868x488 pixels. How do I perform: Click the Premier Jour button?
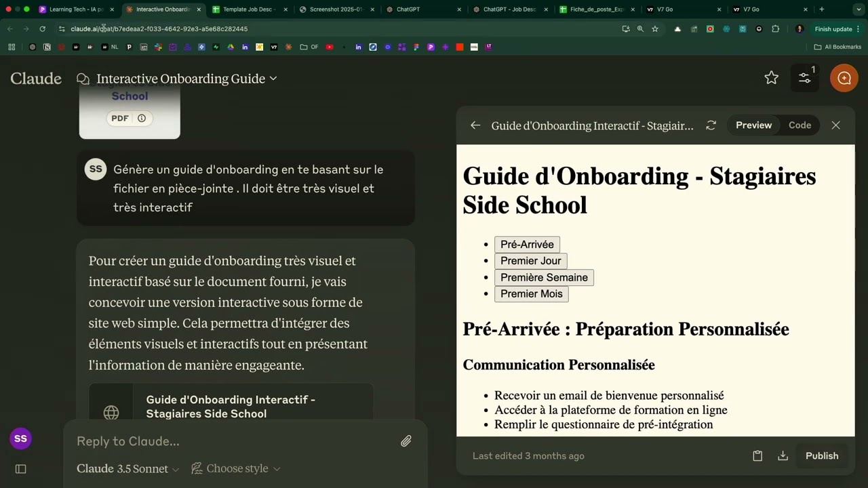[x=530, y=261]
